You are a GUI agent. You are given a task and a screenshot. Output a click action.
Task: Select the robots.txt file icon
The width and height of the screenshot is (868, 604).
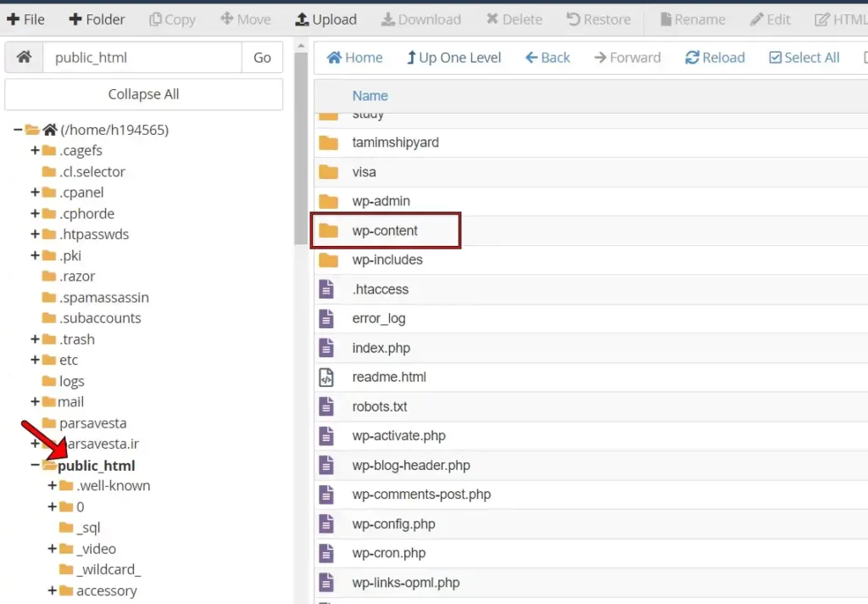tap(326, 406)
